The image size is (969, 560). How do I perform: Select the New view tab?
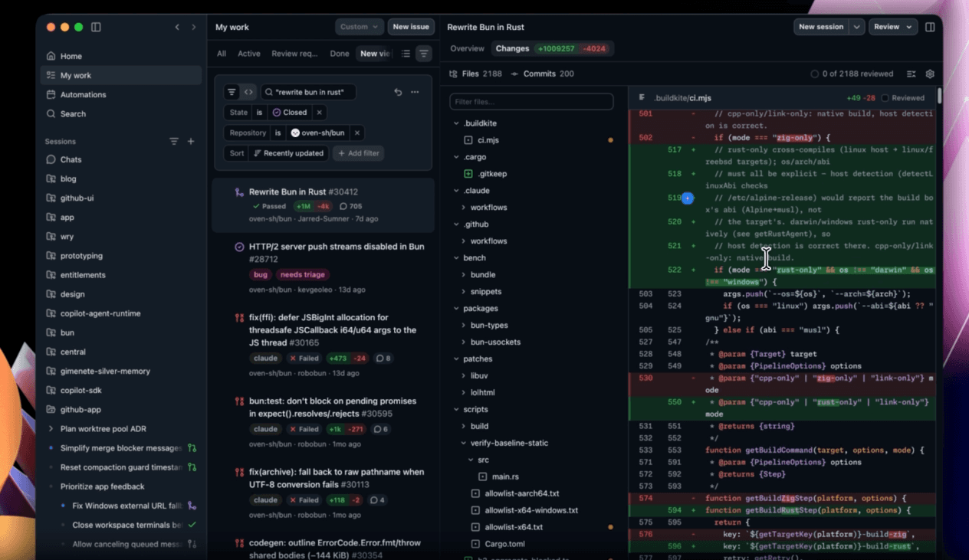point(376,54)
